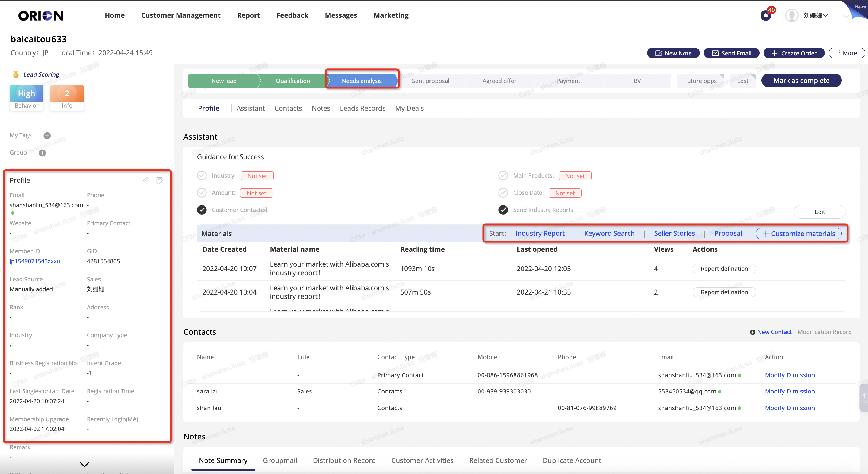Viewport: 868px width, 474px height.
Task: Click Modify Dimission for shan lau
Action: pyautogui.click(x=790, y=408)
